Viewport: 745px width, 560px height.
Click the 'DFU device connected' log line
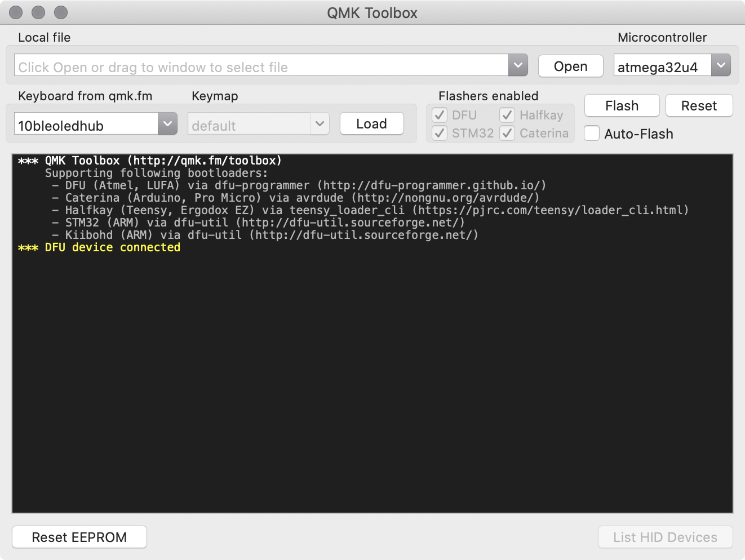tap(99, 247)
